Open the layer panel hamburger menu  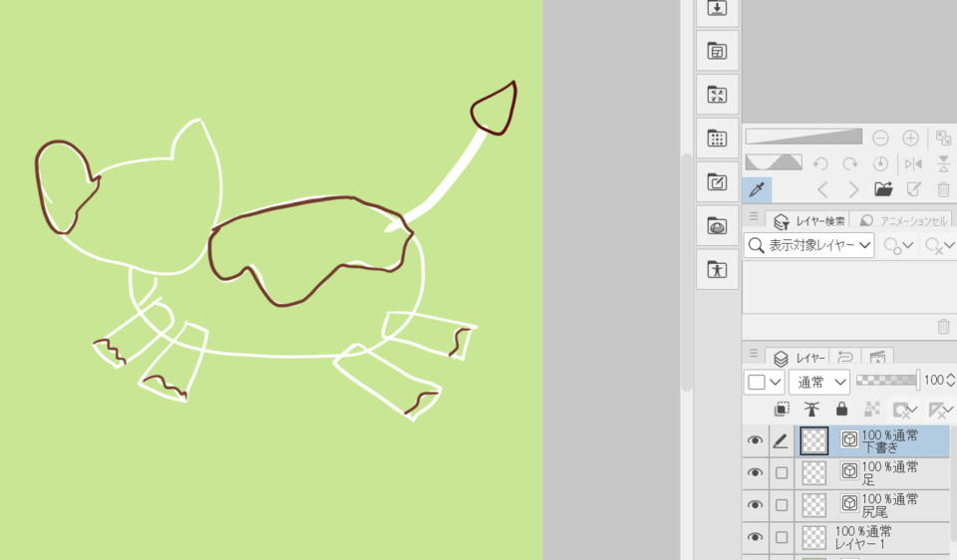(754, 353)
